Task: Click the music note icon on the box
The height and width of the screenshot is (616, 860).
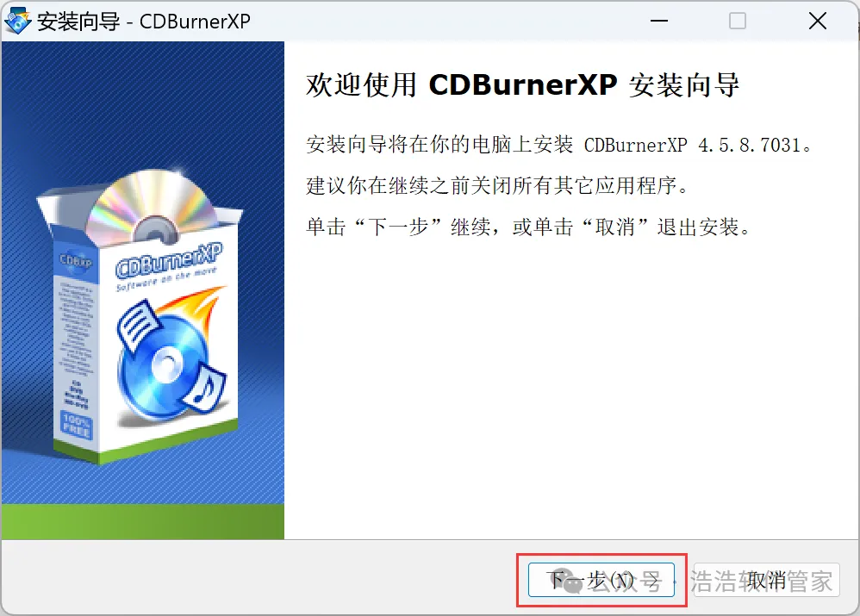Action: coord(204,389)
